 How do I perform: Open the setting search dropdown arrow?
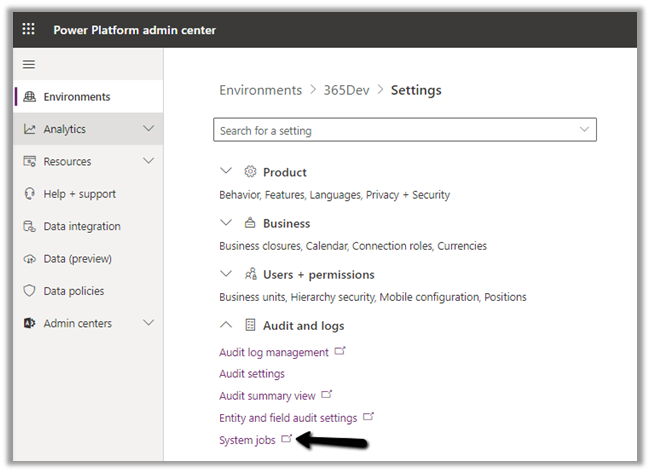584,130
